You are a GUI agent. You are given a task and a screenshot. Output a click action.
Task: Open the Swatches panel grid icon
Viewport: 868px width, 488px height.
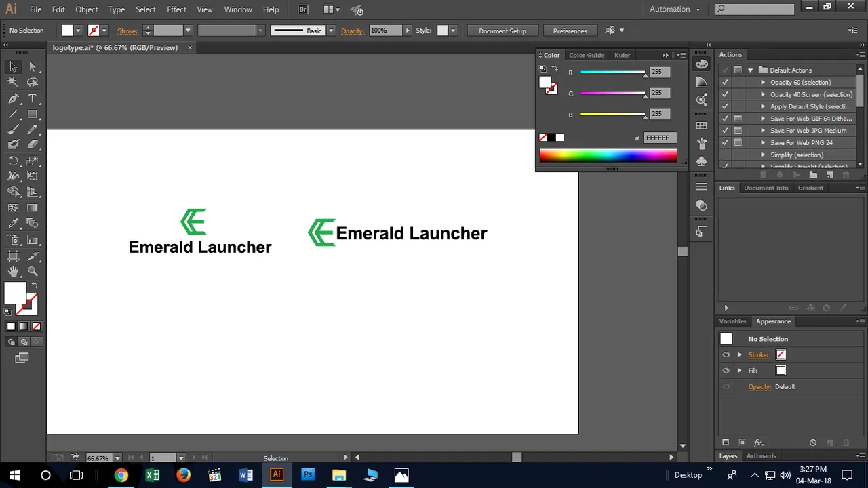tap(702, 126)
